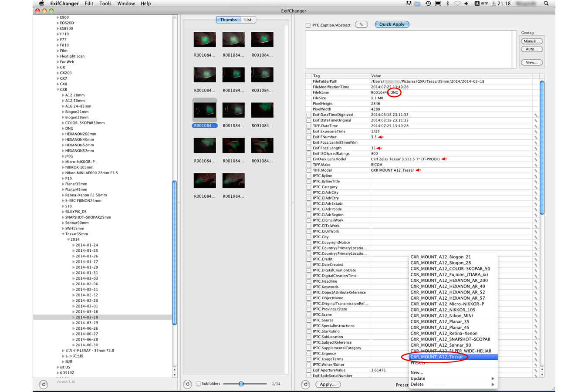The image size is (588, 392).
Task: Click the folder tree vertical scrollbar
Action: 175,253
